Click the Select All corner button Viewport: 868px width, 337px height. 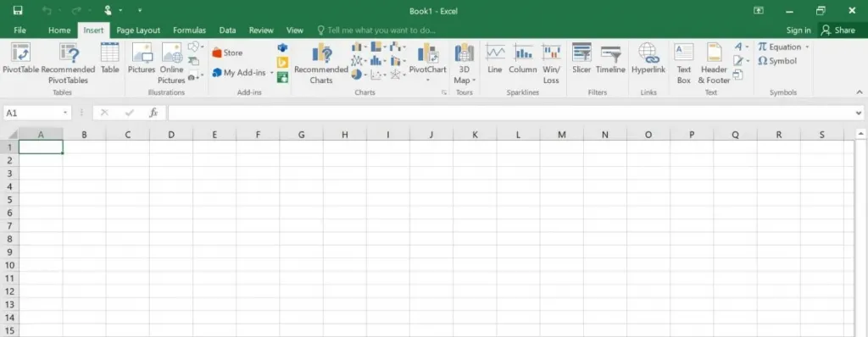click(9, 134)
